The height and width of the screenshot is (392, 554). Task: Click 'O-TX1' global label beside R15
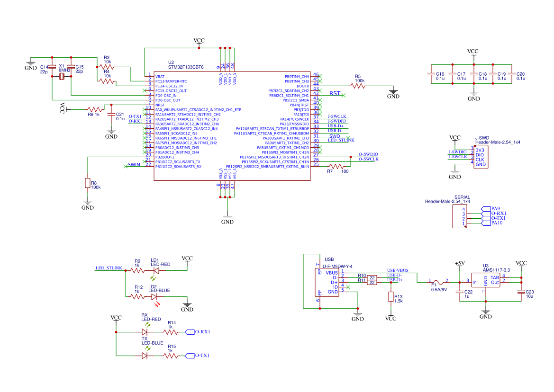[202, 356]
